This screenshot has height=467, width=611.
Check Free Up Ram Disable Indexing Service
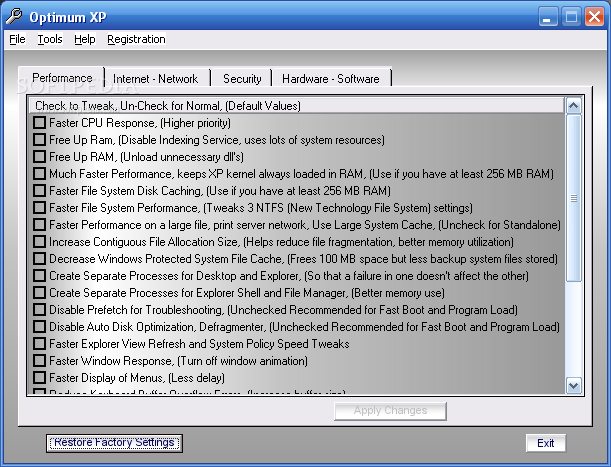coord(39,140)
